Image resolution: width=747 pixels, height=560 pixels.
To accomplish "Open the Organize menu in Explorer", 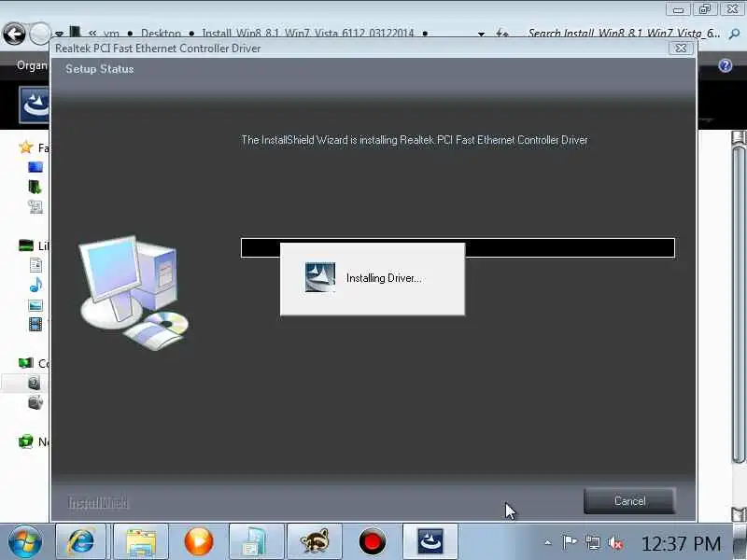I will 32,65.
